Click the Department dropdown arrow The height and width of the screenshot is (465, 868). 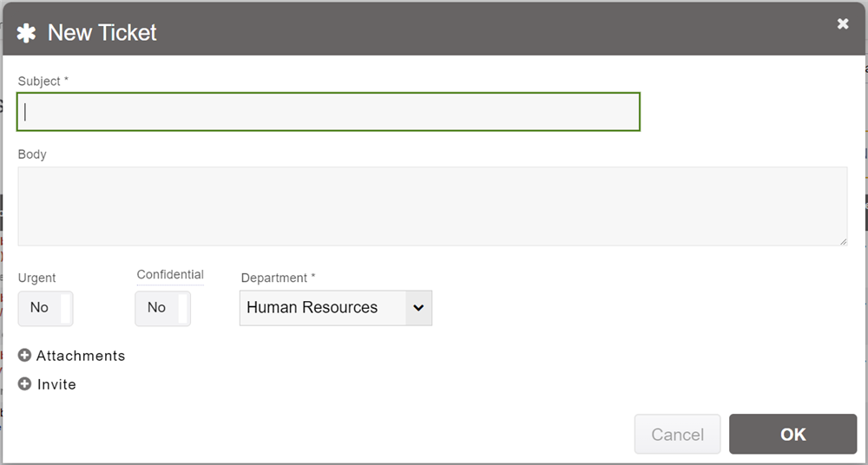point(418,308)
